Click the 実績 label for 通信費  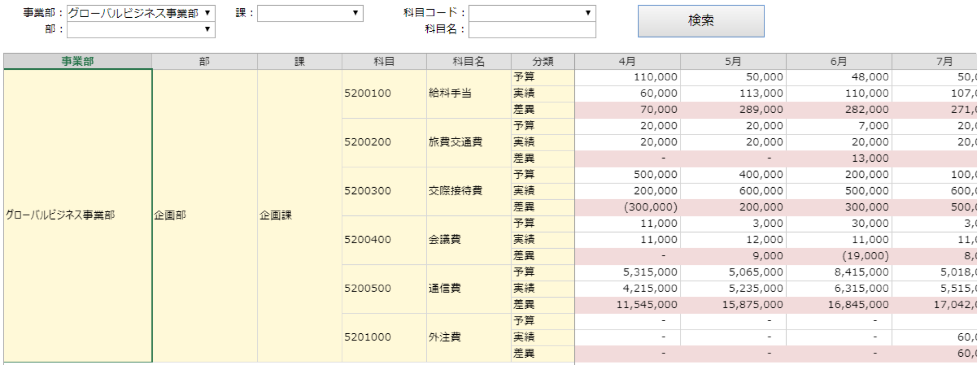(543, 288)
